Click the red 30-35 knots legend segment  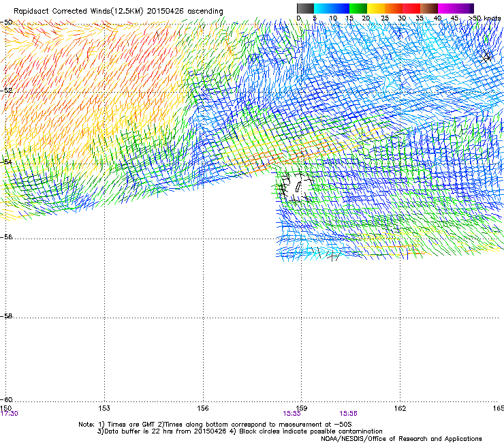tap(411, 8)
